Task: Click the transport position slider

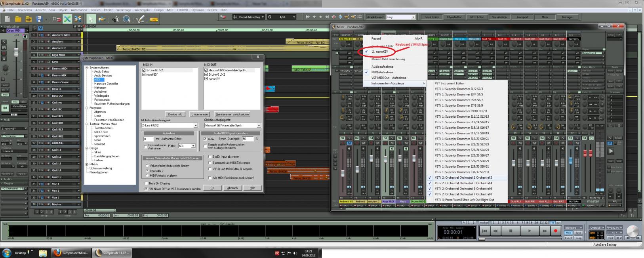Action: coord(482,239)
